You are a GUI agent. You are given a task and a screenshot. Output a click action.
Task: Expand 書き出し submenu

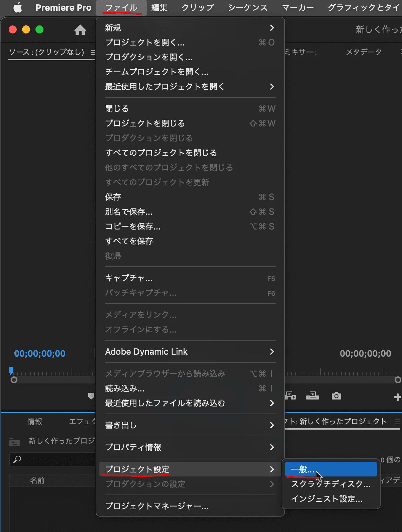point(190,425)
